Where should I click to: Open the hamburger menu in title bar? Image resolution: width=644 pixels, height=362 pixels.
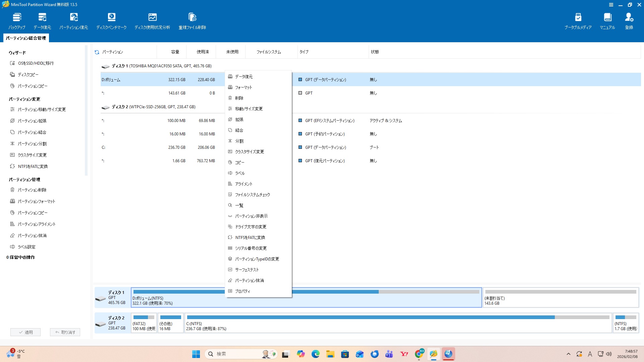click(x=611, y=5)
